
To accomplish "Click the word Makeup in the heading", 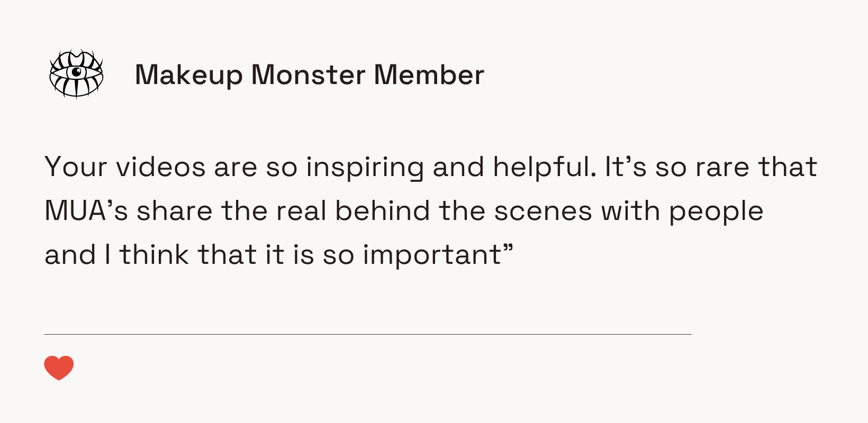I will [188, 75].
